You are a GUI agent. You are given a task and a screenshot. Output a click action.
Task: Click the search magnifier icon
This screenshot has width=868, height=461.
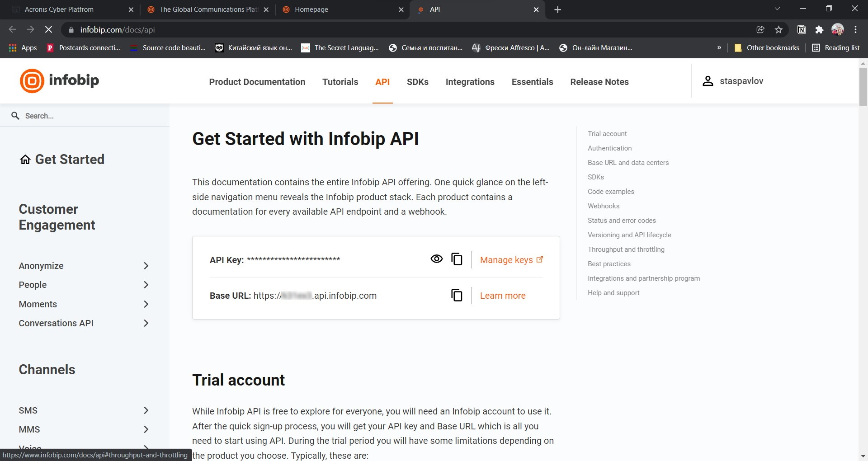click(x=15, y=116)
